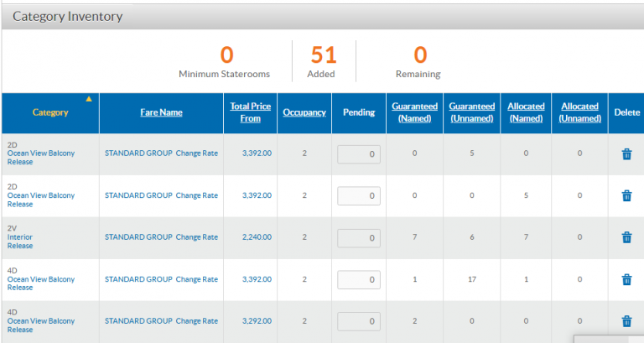
Task: Click Release in 4D row priced 3,292.00
Action: pyautogui.click(x=20, y=330)
